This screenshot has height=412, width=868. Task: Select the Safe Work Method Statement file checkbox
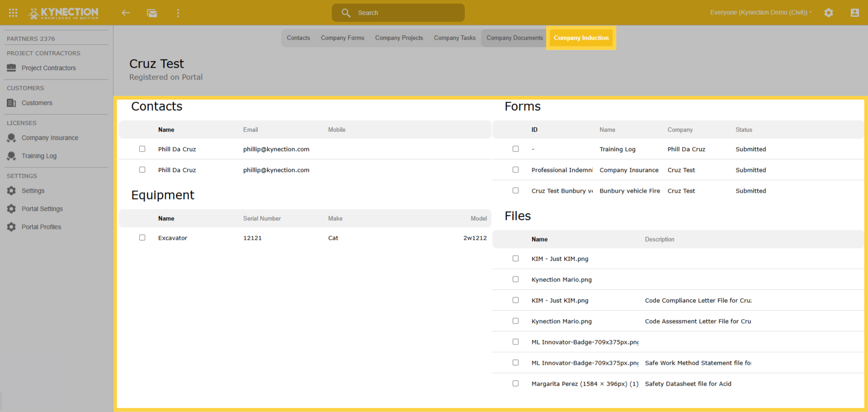click(515, 362)
